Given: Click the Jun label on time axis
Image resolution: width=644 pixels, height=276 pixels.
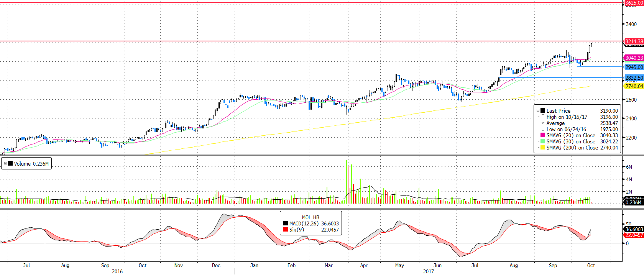Looking at the screenshot, I should click(x=437, y=265).
